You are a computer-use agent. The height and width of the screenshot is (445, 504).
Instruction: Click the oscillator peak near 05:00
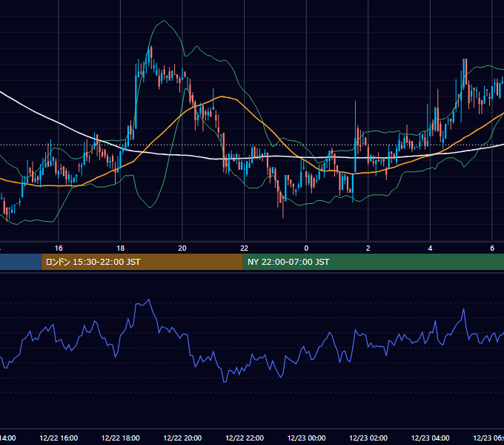pos(463,309)
